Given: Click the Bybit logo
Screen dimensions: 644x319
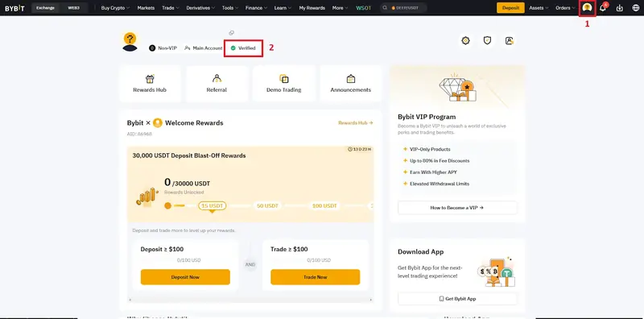Looking at the screenshot, I should [14, 8].
